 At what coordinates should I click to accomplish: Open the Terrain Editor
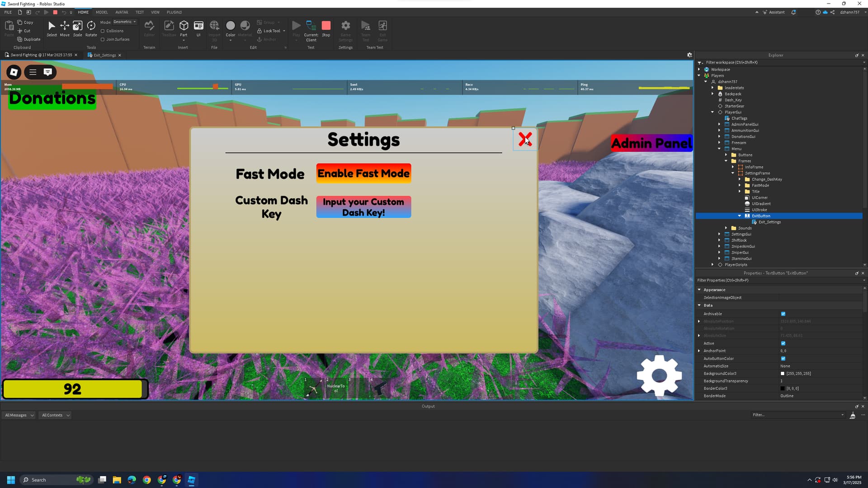pos(149,28)
